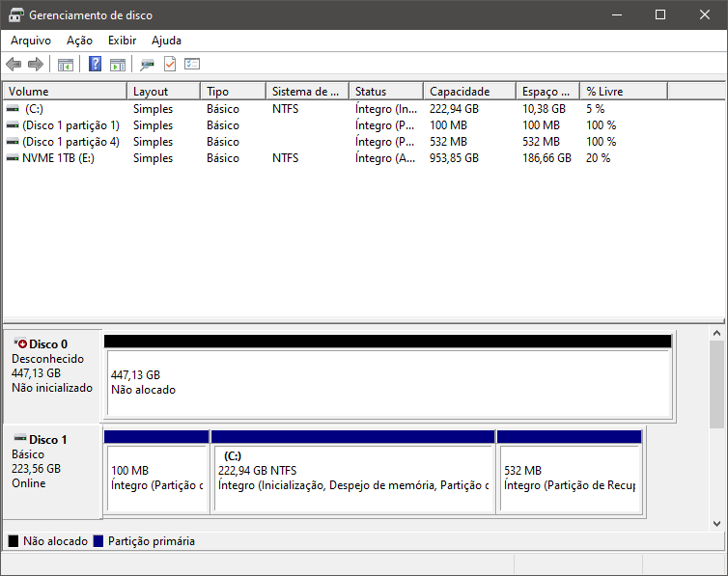Click the NVME 1TB (E:) volume name
Screen dimensions: 728x576
coord(59,158)
